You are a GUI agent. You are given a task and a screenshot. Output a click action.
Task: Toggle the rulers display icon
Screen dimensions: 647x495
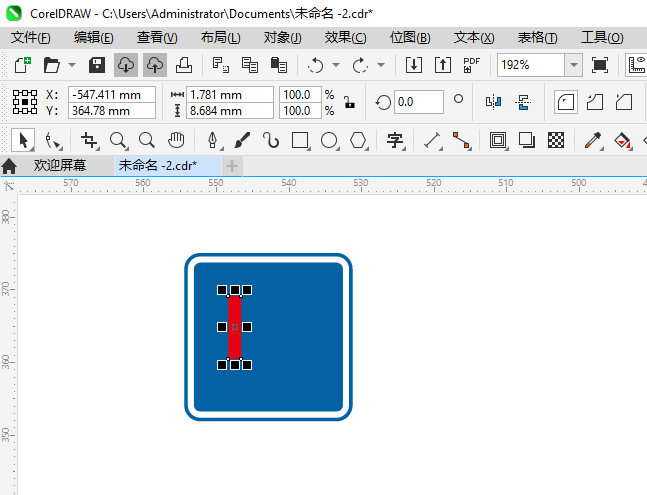[x=636, y=65]
